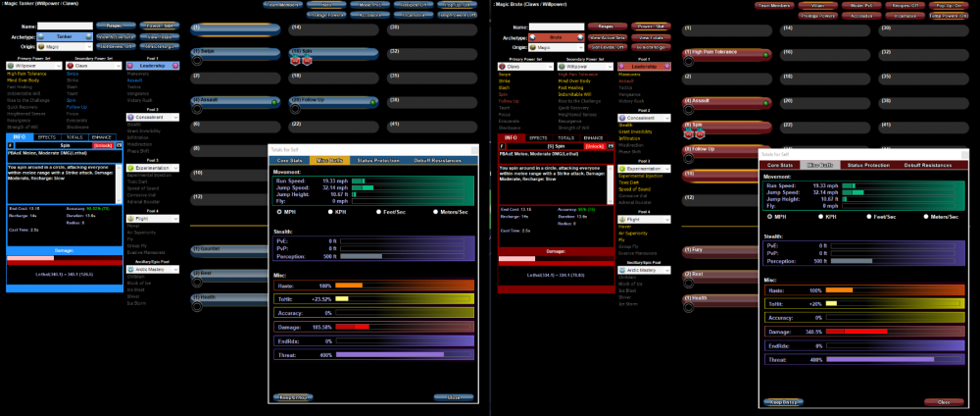Image resolution: width=980 pixels, height=416 pixels.
Task: Open Core Stats tab in Tanker totals window
Action: (x=290, y=161)
